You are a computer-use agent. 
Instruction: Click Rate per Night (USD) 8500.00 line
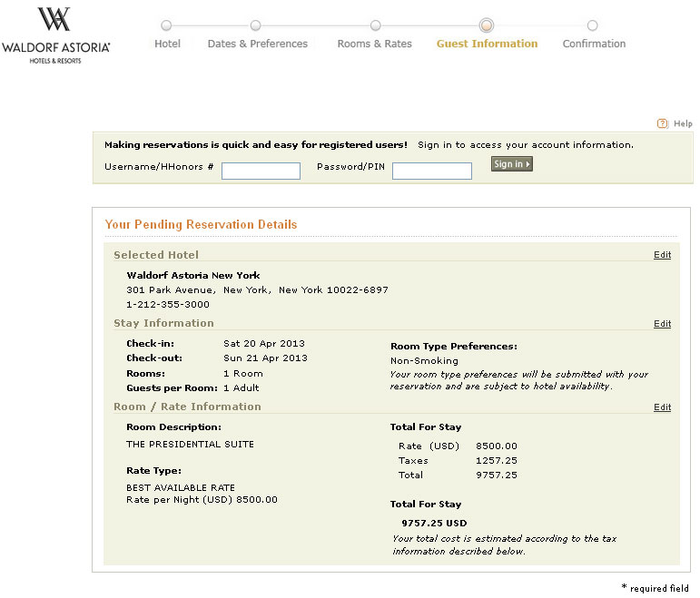202,500
